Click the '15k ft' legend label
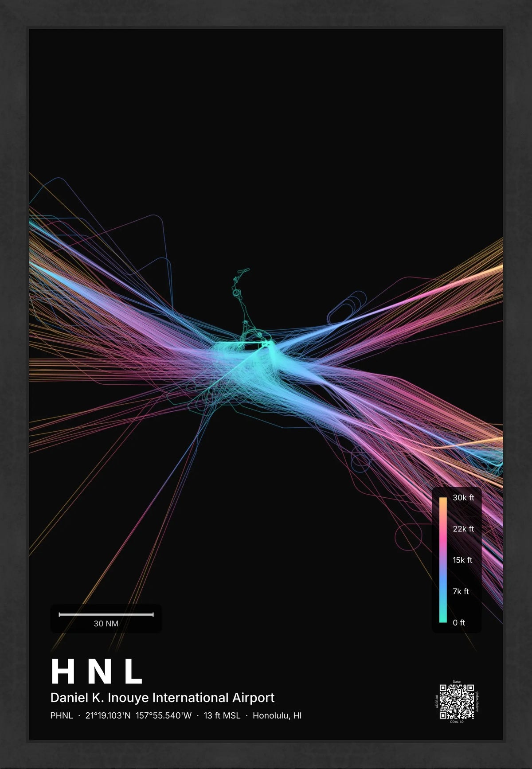 tap(462, 560)
